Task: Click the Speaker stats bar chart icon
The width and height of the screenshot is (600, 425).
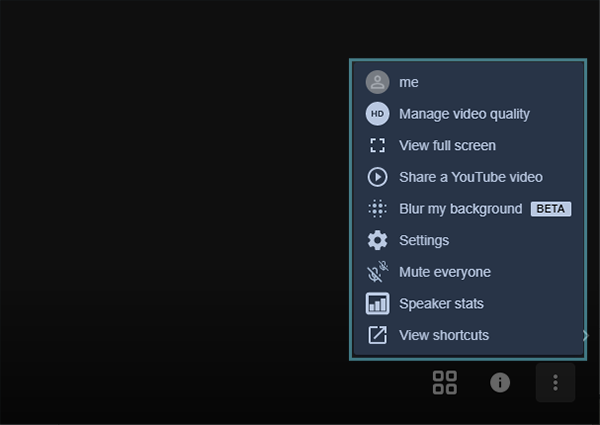Action: pos(377,303)
